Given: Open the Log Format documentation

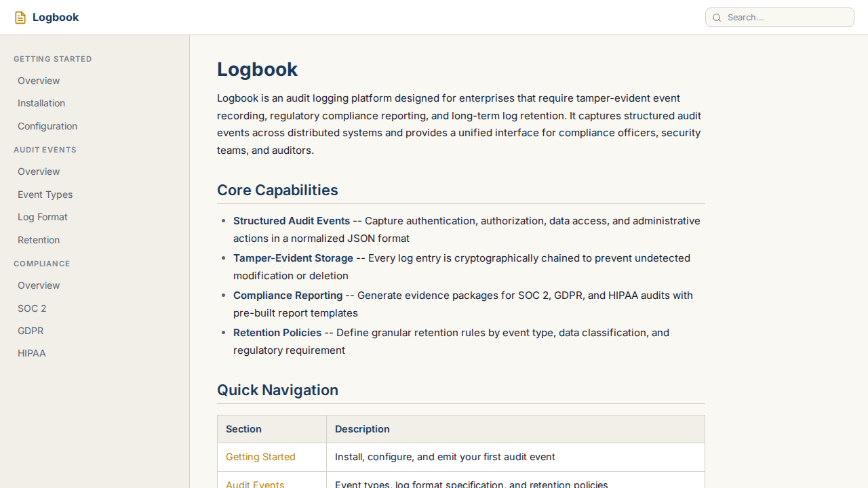Looking at the screenshot, I should coord(42,217).
